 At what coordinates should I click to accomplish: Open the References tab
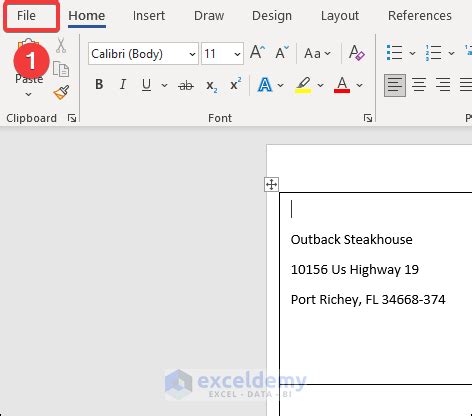pyautogui.click(x=420, y=16)
